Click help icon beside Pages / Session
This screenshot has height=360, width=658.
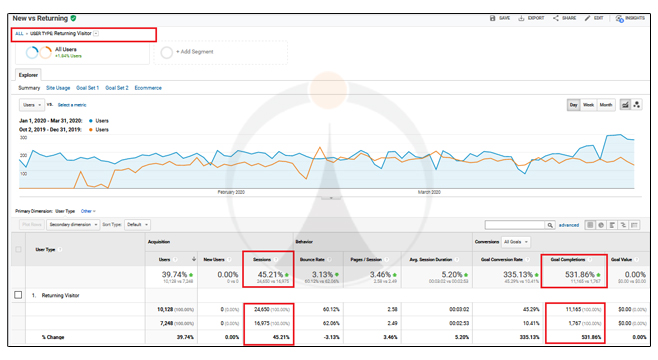point(386,260)
